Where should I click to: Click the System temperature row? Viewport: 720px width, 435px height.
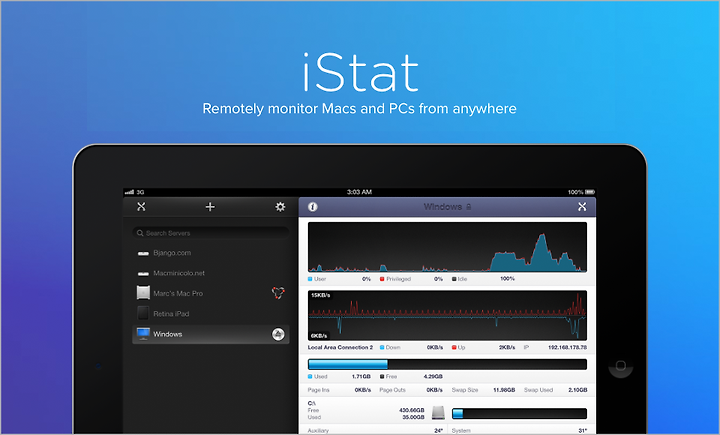click(519, 430)
